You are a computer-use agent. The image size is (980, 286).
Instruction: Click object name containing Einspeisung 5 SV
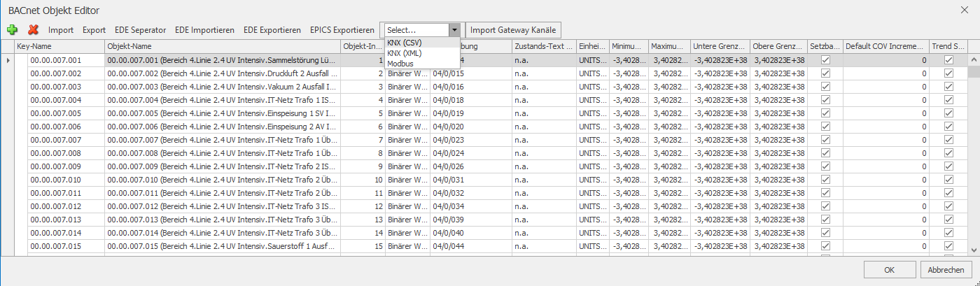coord(223,113)
